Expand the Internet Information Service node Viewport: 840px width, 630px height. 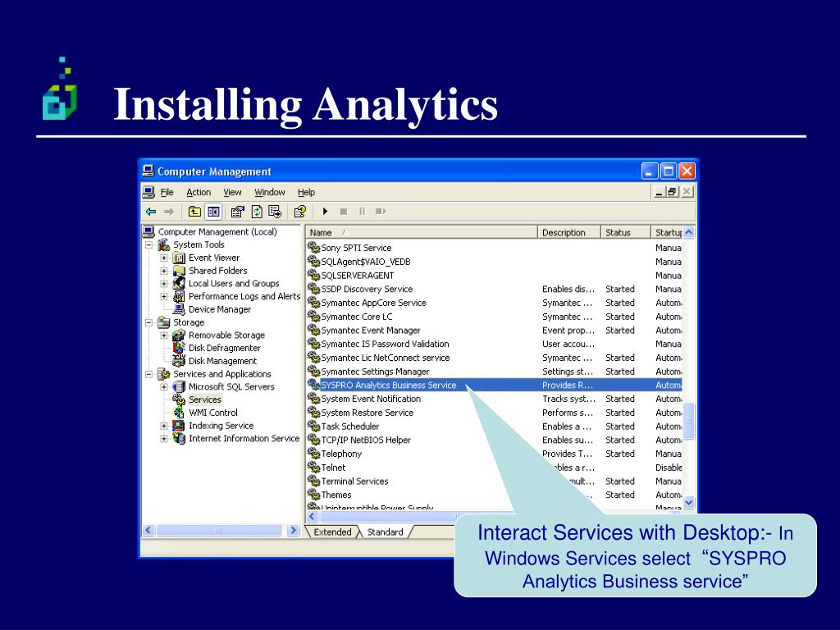[x=164, y=438]
